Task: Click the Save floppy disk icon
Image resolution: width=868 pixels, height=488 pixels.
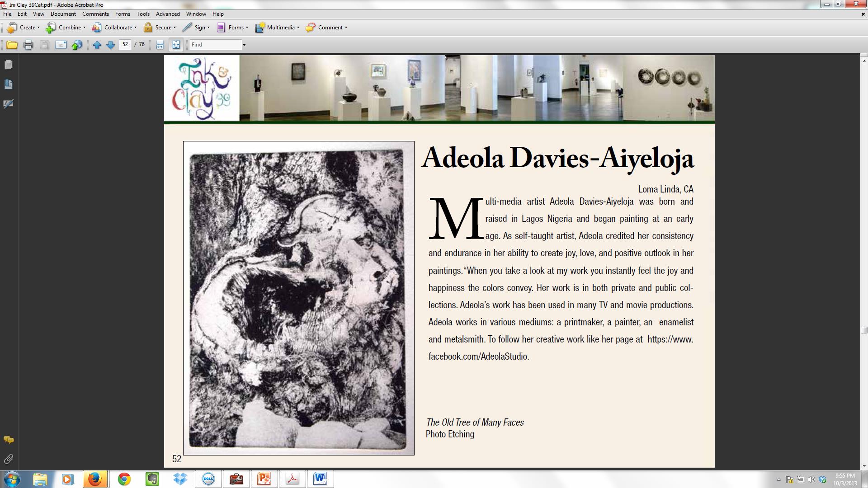Action: [x=44, y=45]
